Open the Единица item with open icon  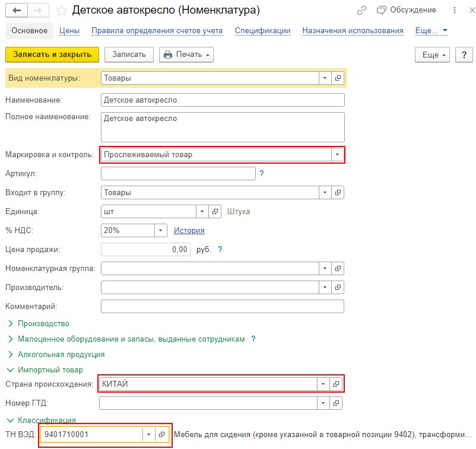pos(215,212)
